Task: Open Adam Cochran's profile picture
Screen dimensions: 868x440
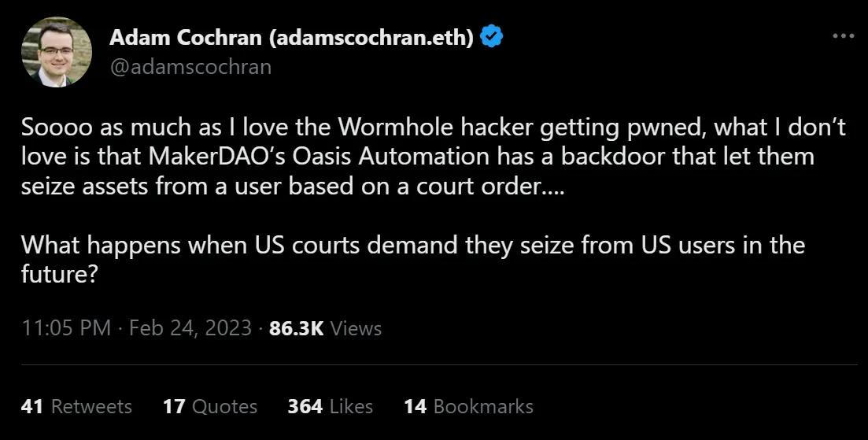Action: pos(52,52)
